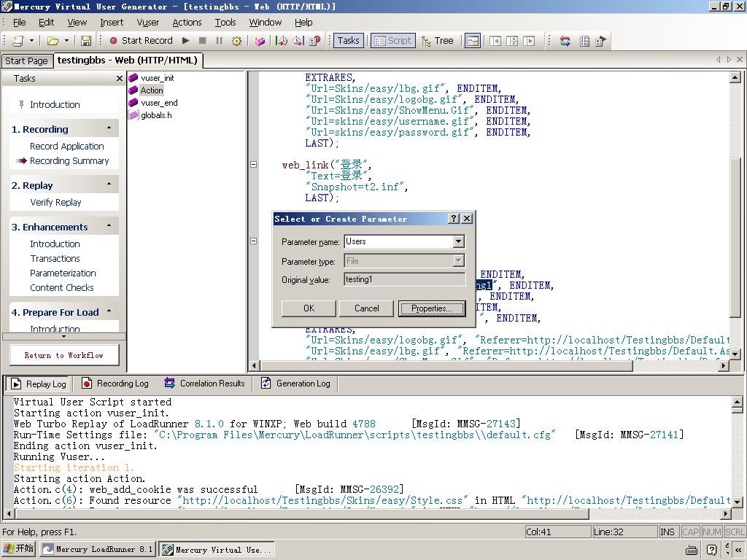Switch to Replay Log tab
This screenshot has height=560, width=747.
[38, 384]
